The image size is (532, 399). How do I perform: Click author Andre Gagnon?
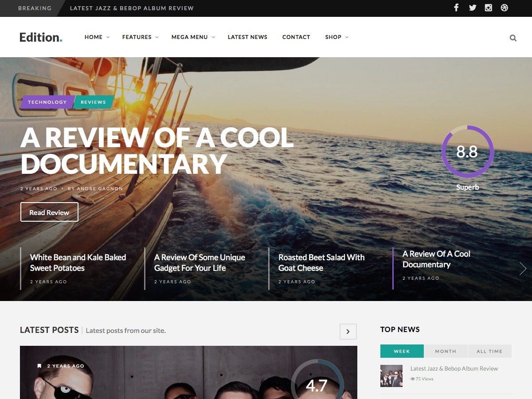(100, 188)
